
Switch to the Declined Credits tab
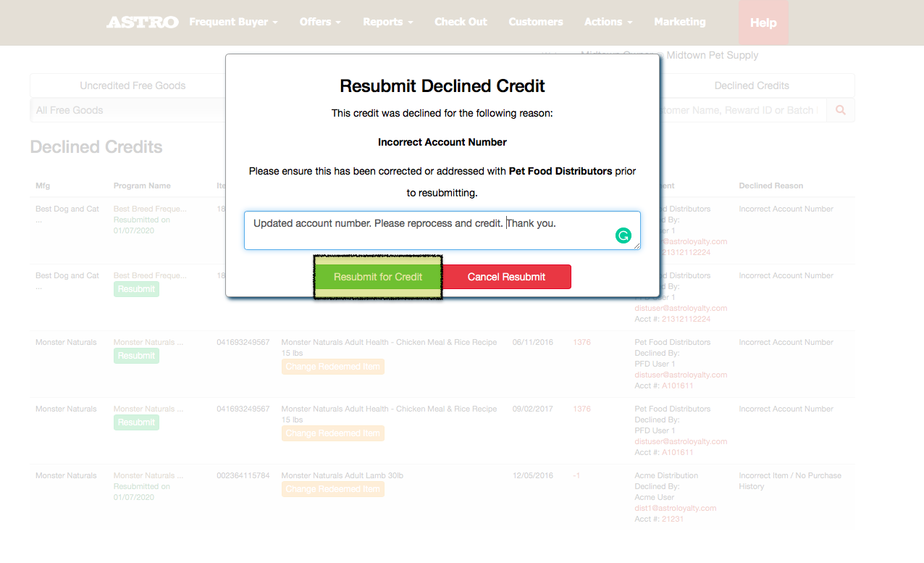coord(752,86)
